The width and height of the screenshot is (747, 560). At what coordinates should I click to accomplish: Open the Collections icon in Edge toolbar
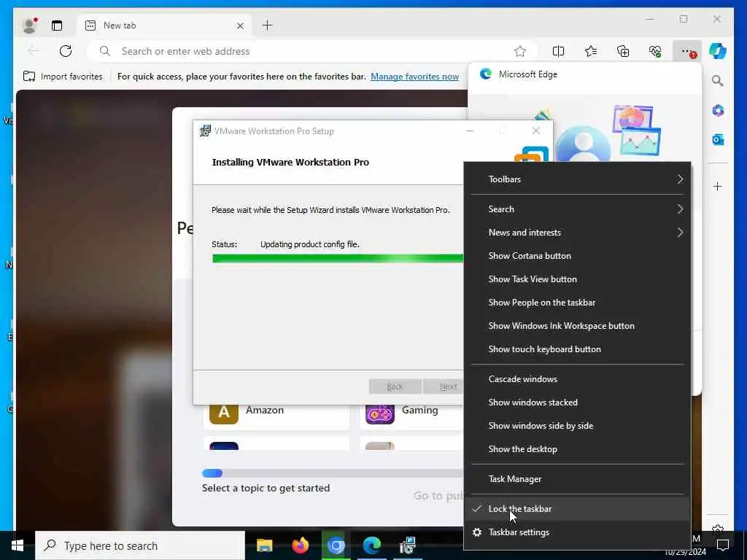coord(623,51)
